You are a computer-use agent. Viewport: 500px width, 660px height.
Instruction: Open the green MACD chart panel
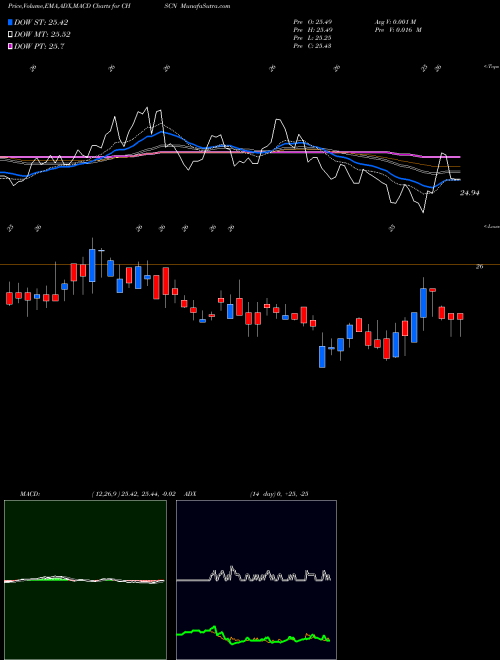tap(85, 580)
